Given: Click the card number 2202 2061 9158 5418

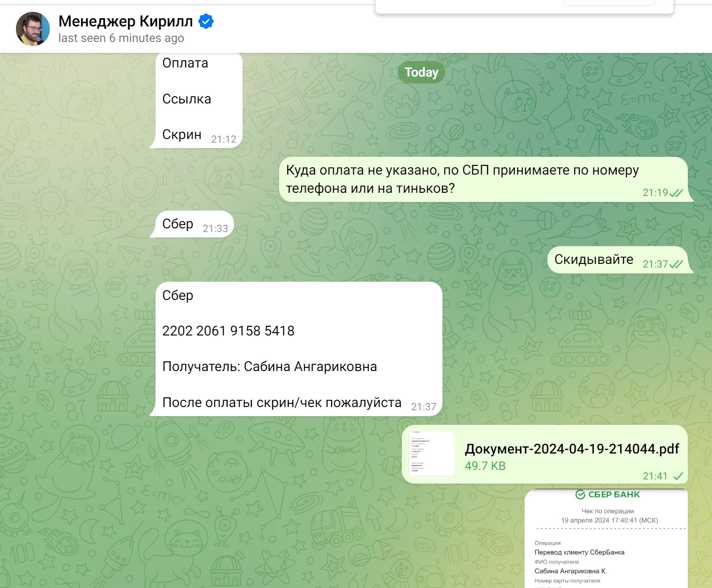Looking at the screenshot, I should point(229,331).
